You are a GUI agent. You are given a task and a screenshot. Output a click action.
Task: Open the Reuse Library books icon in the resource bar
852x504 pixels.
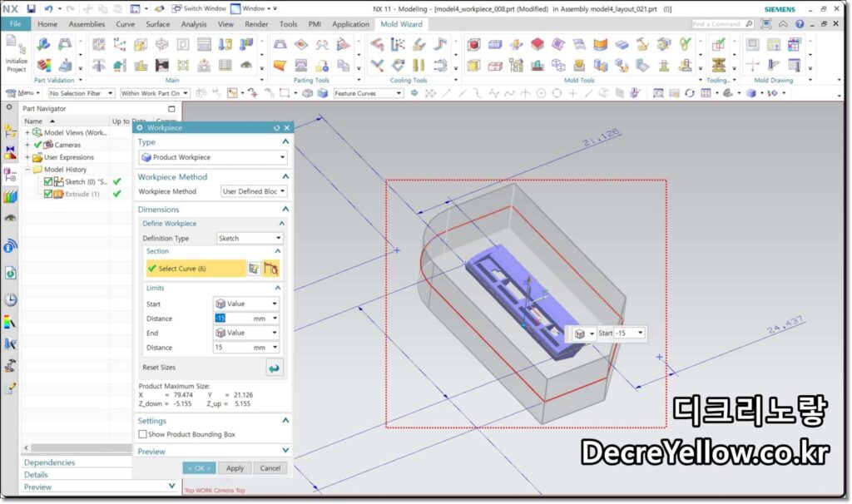pyautogui.click(x=10, y=197)
